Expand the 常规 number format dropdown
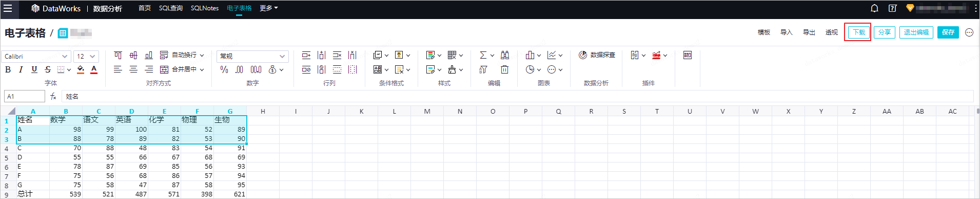The image size is (980, 199). click(252, 56)
